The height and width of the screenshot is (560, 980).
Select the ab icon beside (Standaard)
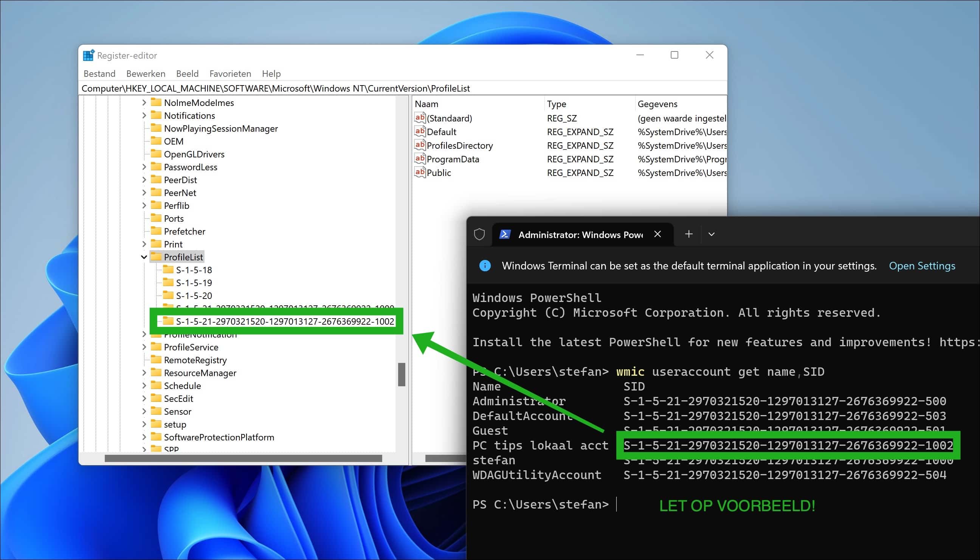(x=420, y=118)
